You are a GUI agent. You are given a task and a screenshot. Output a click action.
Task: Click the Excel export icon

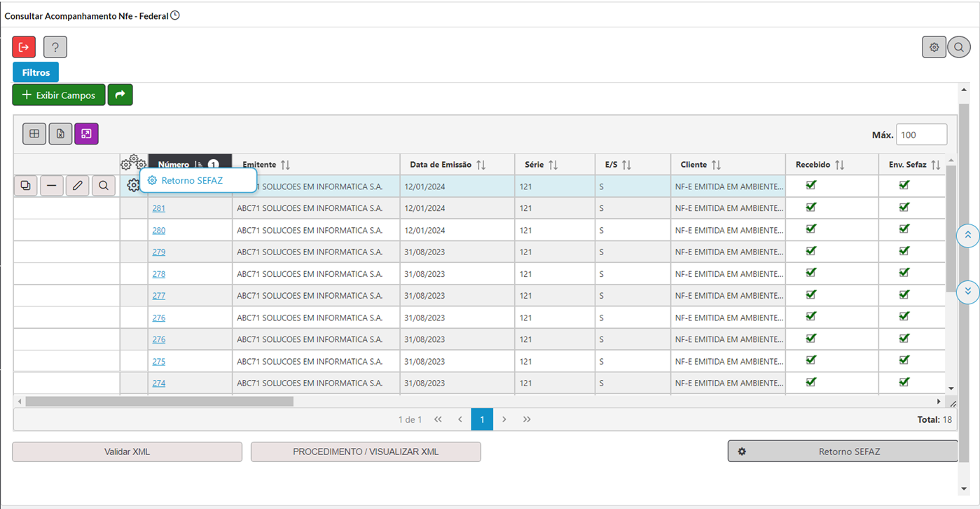[60, 134]
